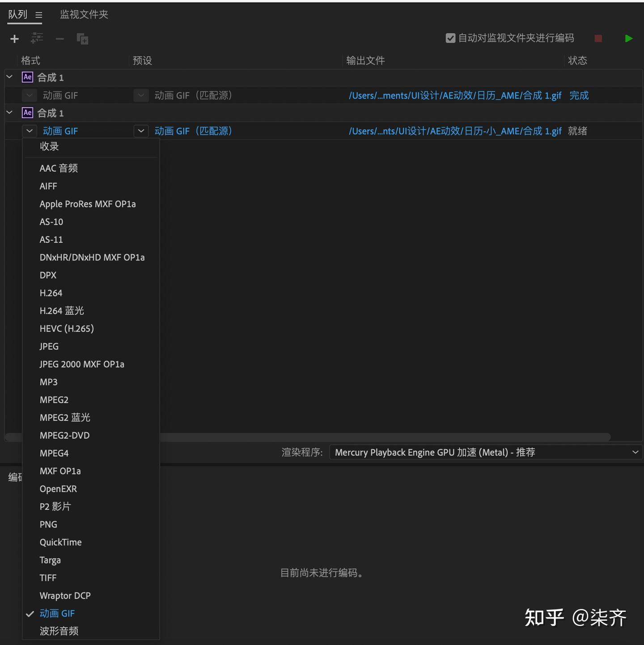
Task: Choose JPEG format
Action: coord(91,347)
